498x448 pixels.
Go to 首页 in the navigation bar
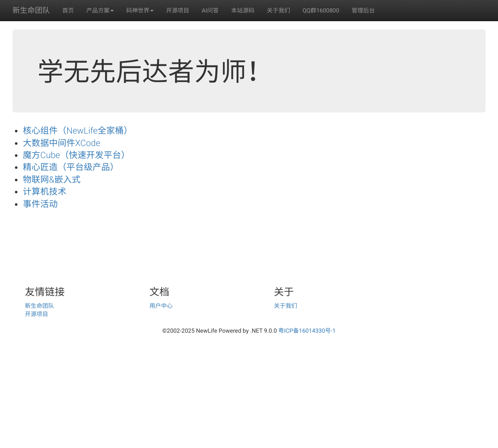(x=68, y=10)
